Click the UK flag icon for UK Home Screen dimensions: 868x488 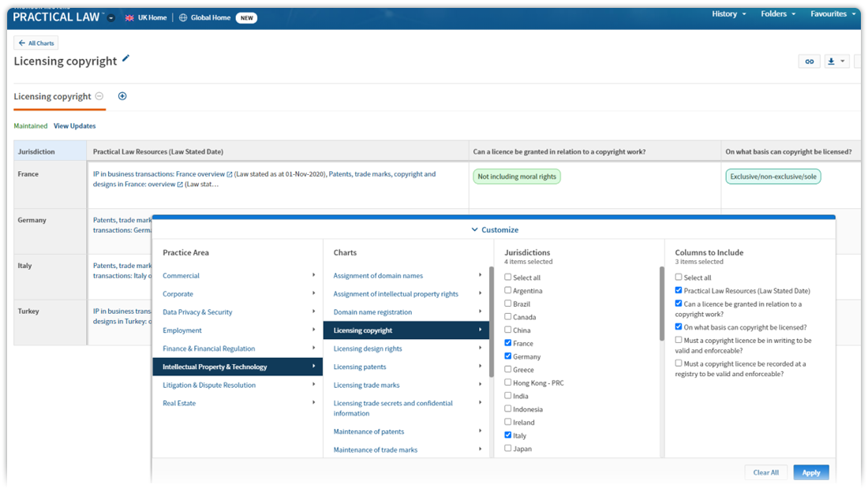click(129, 17)
